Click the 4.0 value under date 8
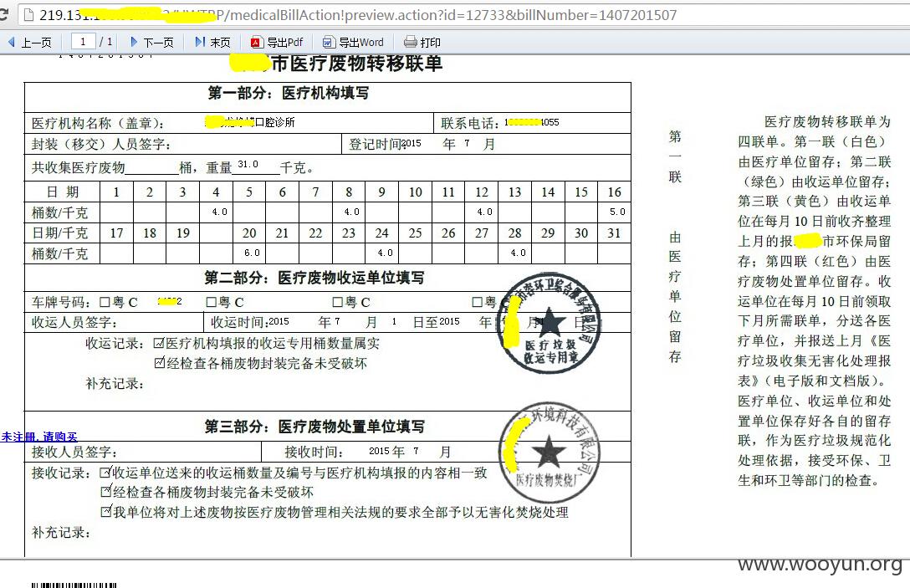 351,212
